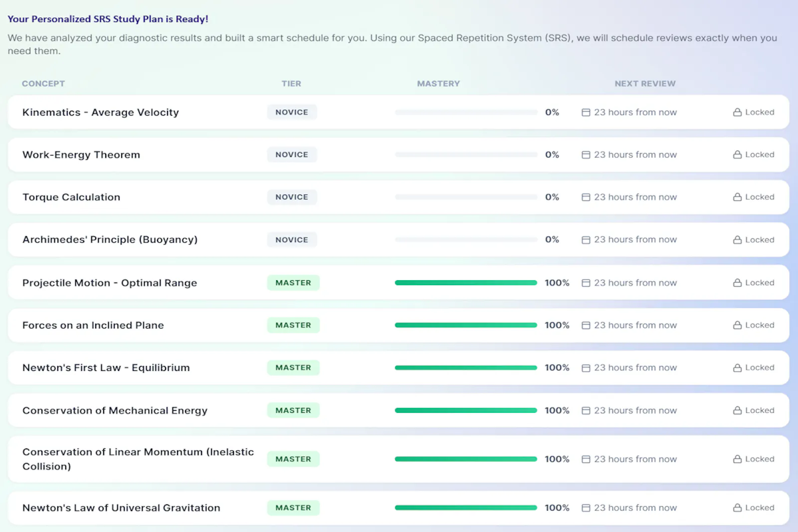Click the lock icon in Archimedes' Principle row
798x532 pixels.
tap(737, 240)
